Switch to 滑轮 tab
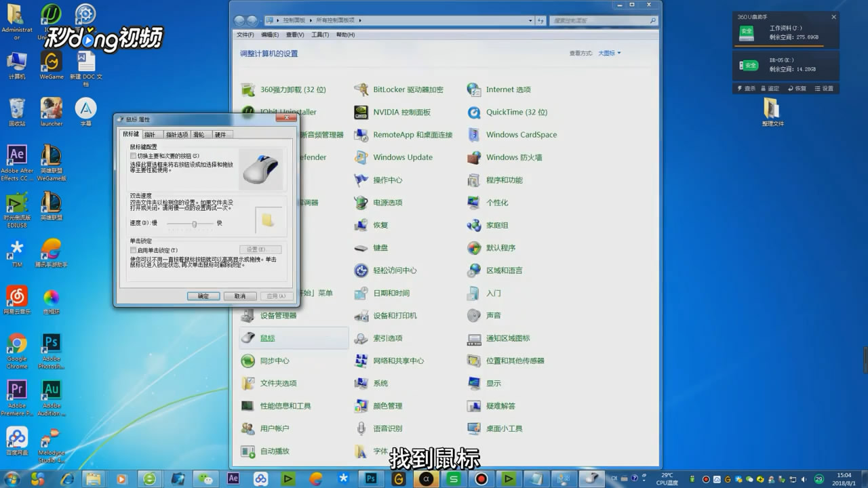 (x=199, y=135)
